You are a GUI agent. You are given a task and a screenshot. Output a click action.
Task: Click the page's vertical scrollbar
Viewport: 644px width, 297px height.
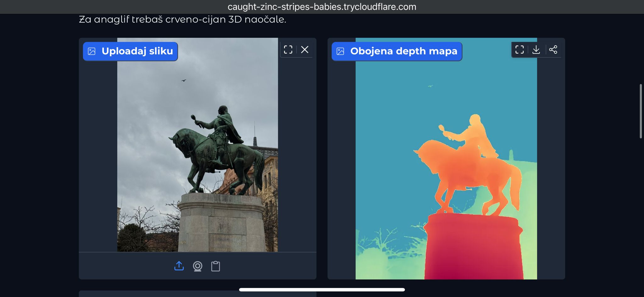641,111
